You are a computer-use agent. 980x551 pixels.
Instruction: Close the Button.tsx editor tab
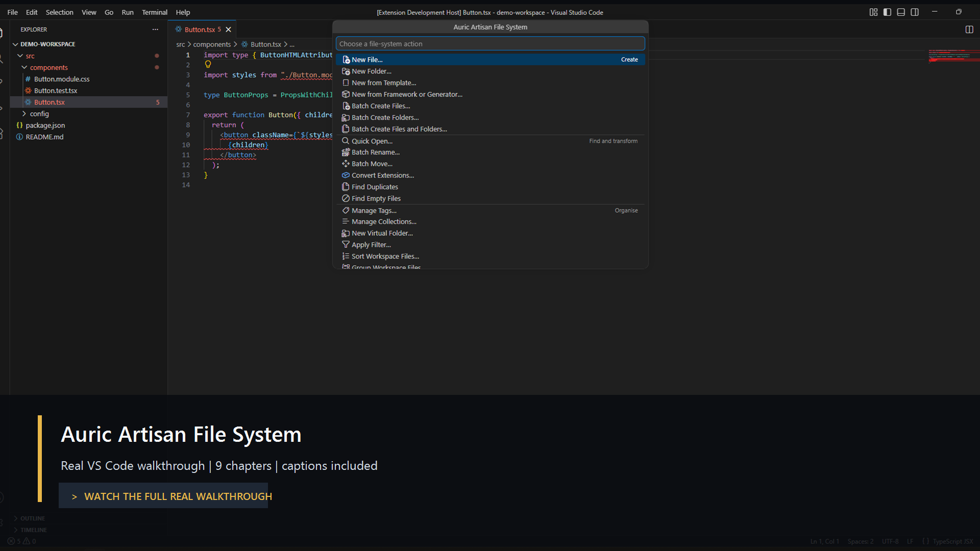[229, 30]
